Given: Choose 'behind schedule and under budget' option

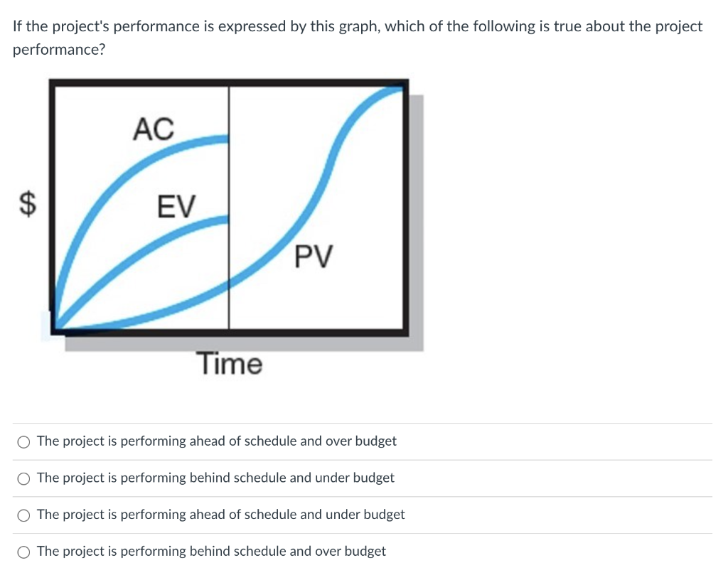Looking at the screenshot, I should pos(23,478).
